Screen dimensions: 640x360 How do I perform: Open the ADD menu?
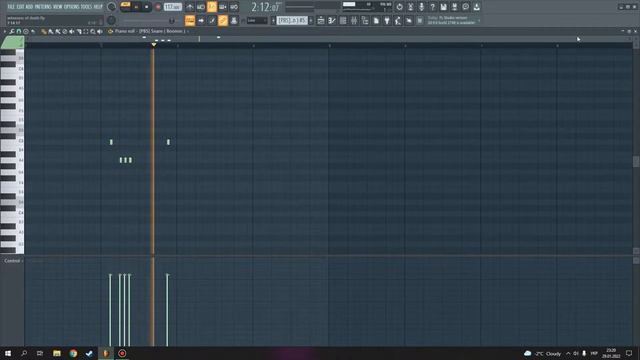29,7
